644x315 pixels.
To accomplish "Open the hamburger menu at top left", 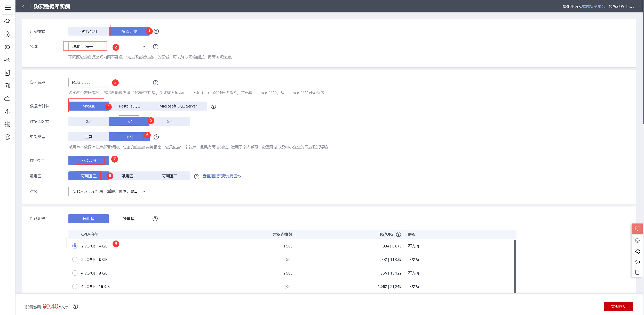I will point(7,7).
